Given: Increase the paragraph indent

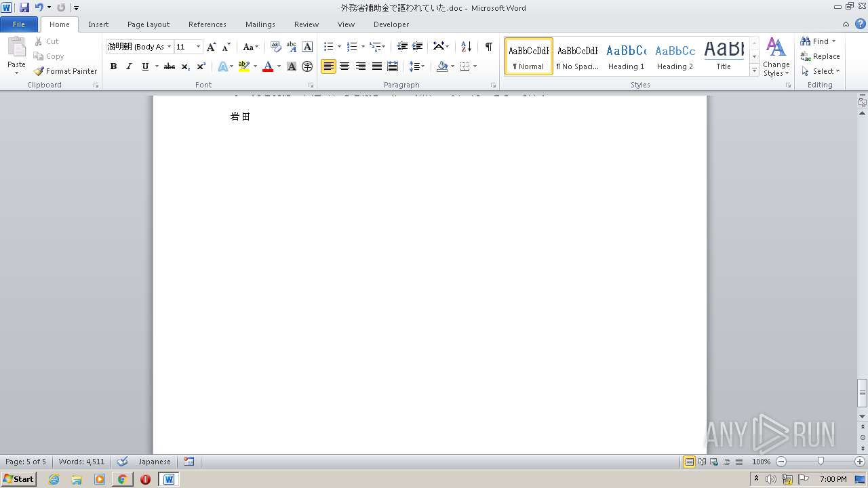Looking at the screenshot, I should 418,47.
